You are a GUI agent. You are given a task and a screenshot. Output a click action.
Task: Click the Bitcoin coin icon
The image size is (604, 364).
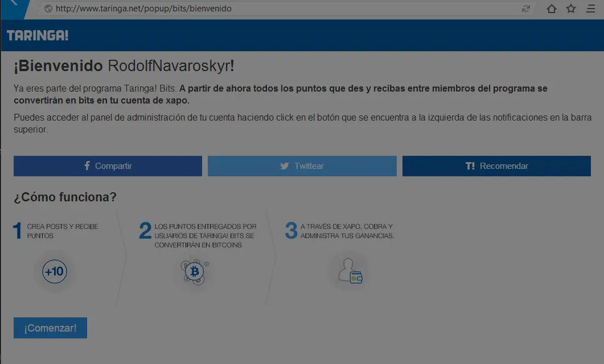pyautogui.click(x=195, y=272)
